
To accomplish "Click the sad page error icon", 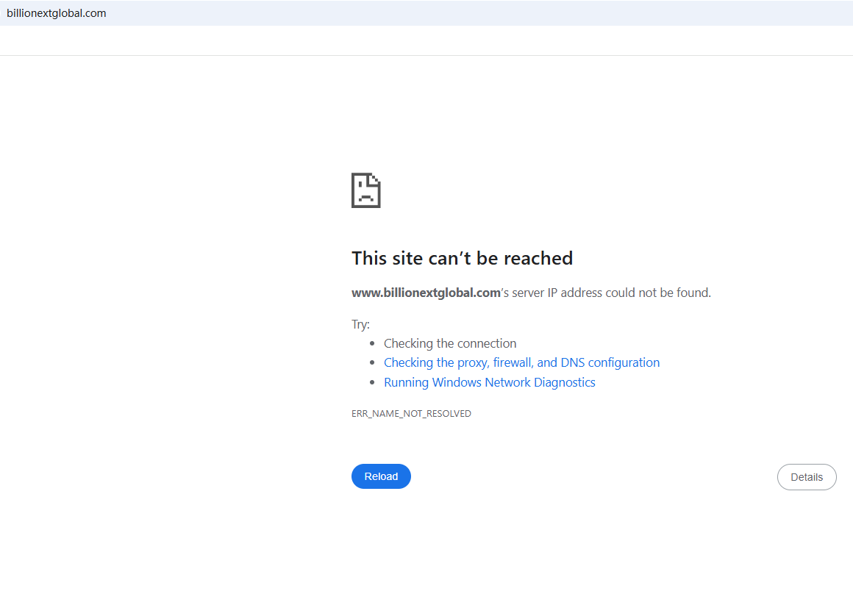I will pos(365,190).
